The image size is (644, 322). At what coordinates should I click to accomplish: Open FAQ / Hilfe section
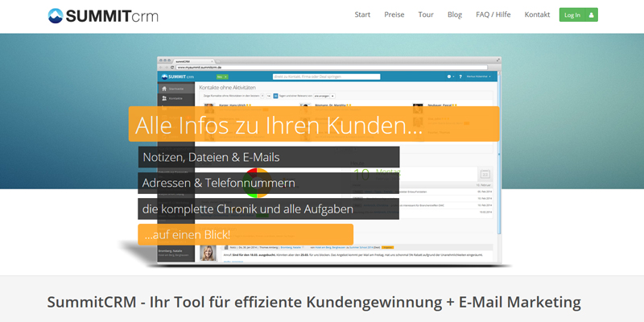[x=493, y=14]
